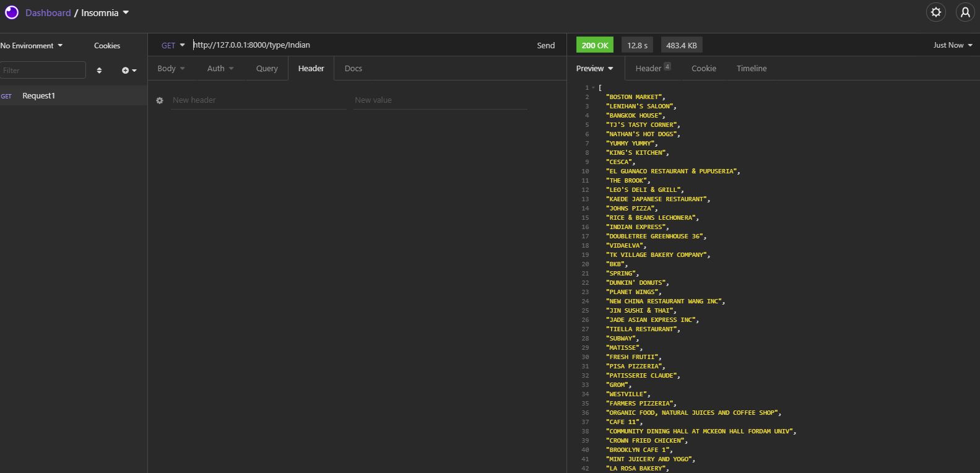This screenshot has width=980, height=473.
Task: Click the New value field
Action: (440, 100)
